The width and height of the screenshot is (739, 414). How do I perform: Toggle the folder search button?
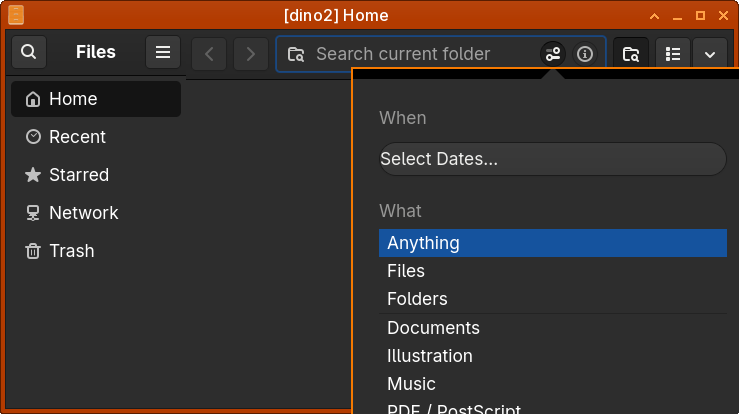(631, 54)
